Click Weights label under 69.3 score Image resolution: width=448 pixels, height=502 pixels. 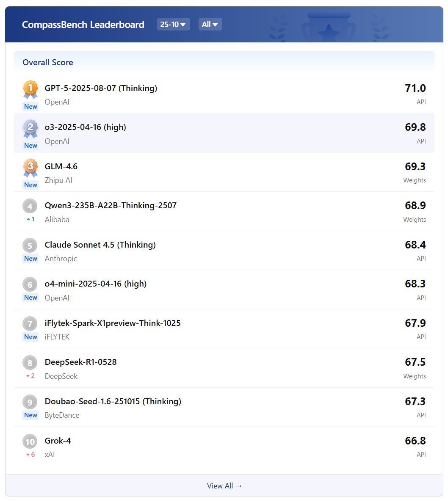click(415, 181)
